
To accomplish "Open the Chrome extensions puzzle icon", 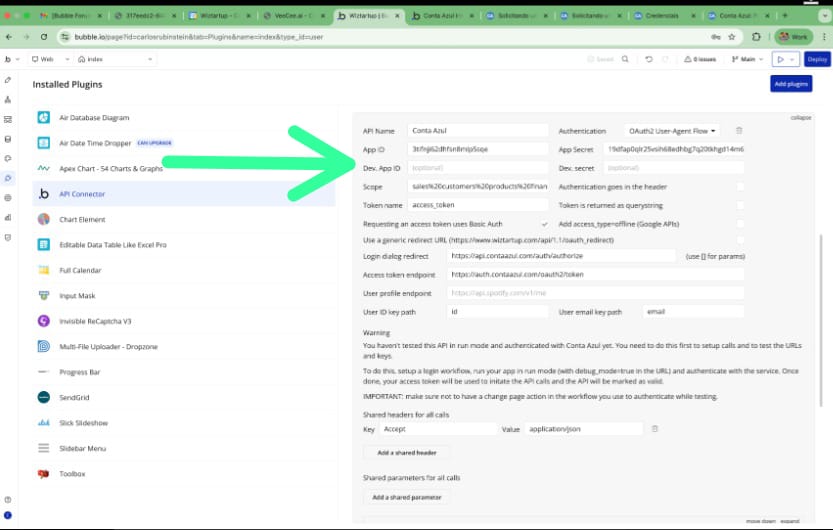I will [756, 37].
